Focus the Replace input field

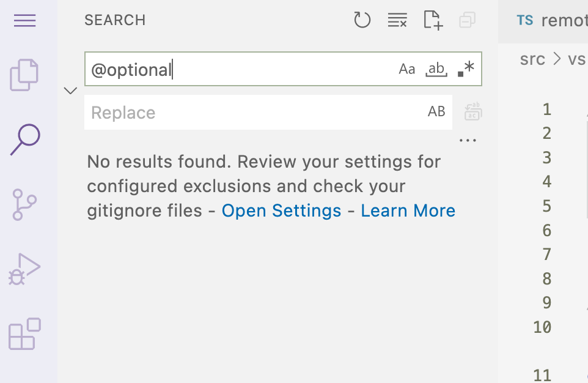click(244, 112)
